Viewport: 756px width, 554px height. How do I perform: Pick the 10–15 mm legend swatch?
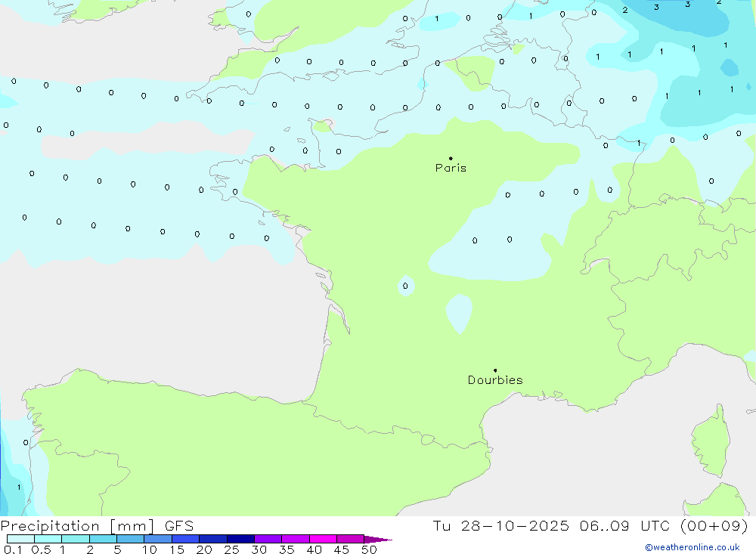coord(158,539)
